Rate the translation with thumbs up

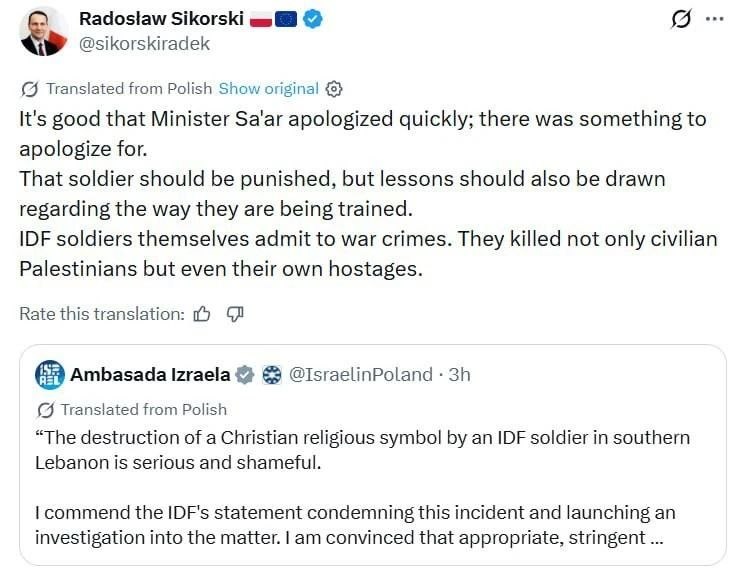[x=202, y=314]
